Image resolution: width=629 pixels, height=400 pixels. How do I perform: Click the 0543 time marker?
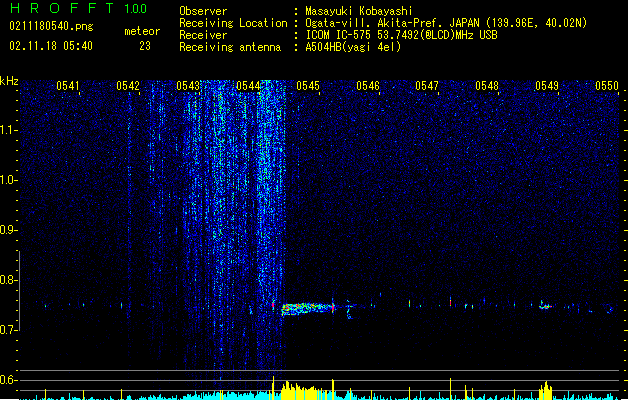point(188,85)
